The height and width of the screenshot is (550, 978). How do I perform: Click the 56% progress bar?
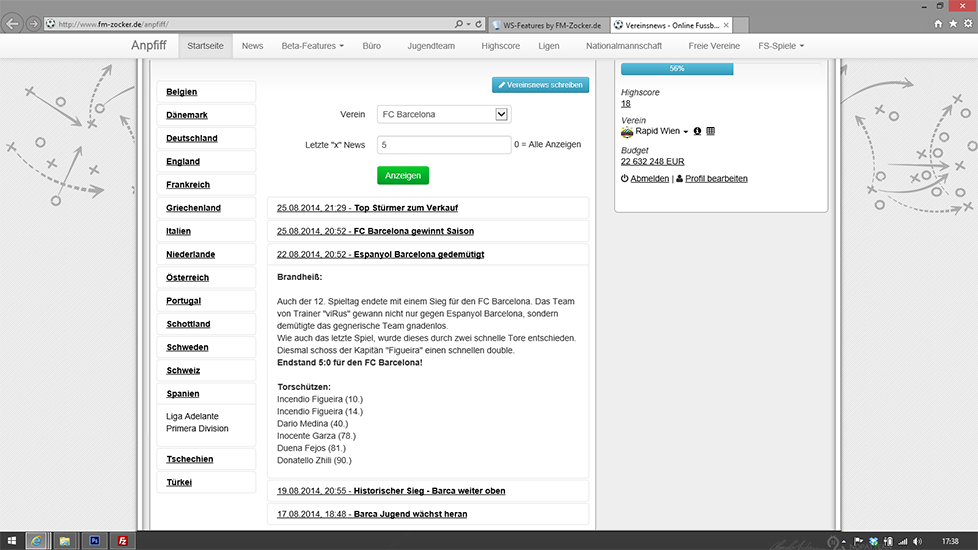pyautogui.click(x=677, y=69)
